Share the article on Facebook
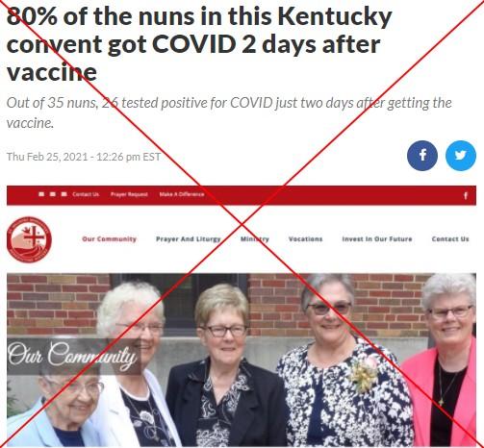Screen dimensions: 484x448 tap(422, 156)
